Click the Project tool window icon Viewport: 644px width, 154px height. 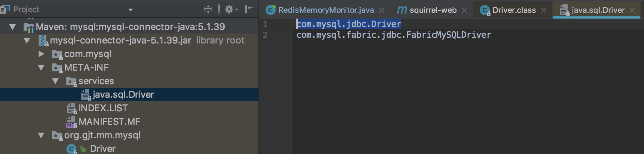[5, 9]
